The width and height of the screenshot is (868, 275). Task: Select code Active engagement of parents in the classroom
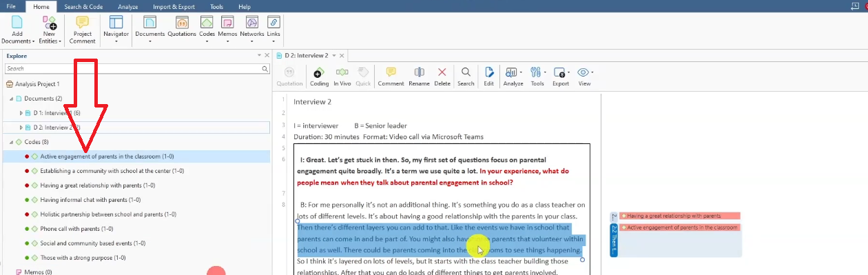point(107,156)
